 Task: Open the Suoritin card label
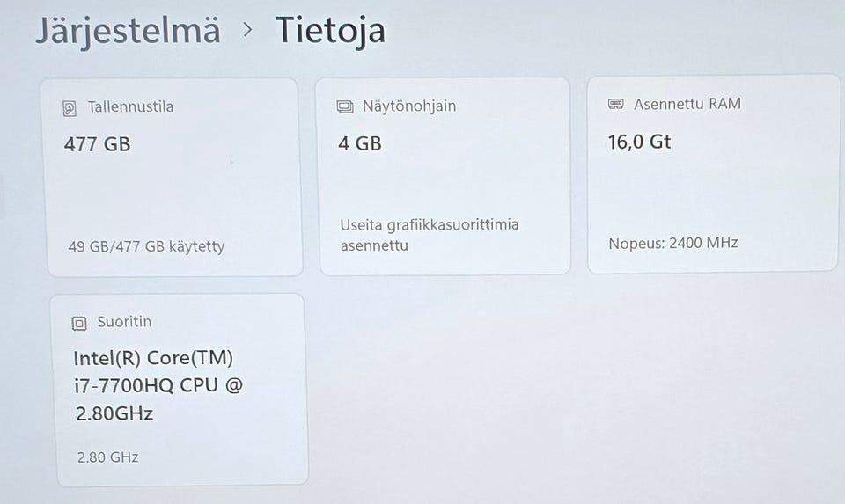click(x=124, y=322)
